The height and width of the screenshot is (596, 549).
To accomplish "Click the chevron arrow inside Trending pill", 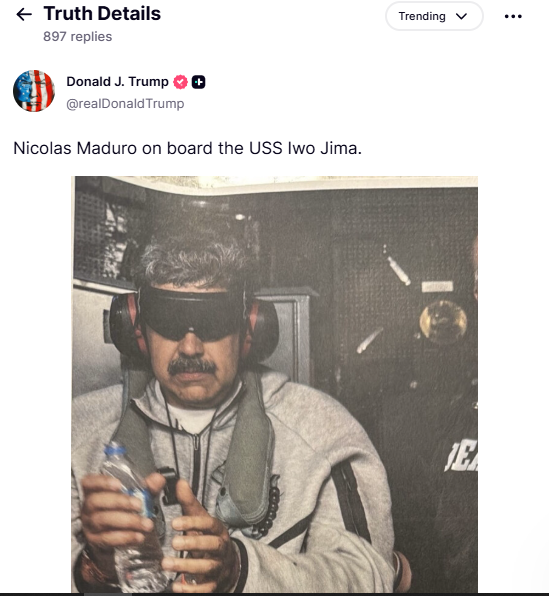I will pos(461,16).
